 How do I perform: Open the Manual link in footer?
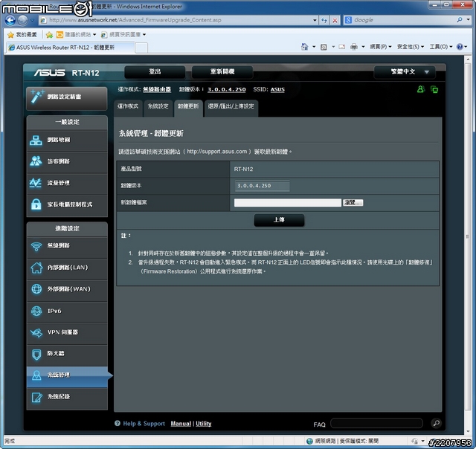181,424
